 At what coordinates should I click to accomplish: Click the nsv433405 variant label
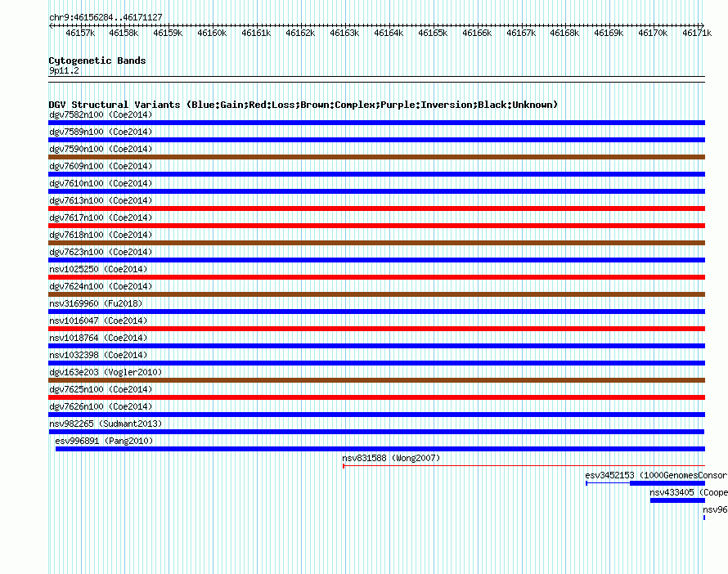tap(689, 492)
